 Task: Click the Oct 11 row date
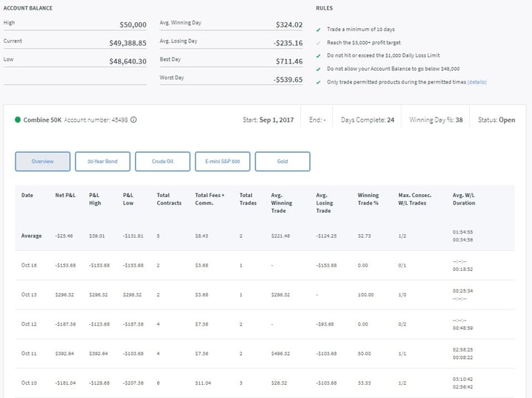pos(29,354)
